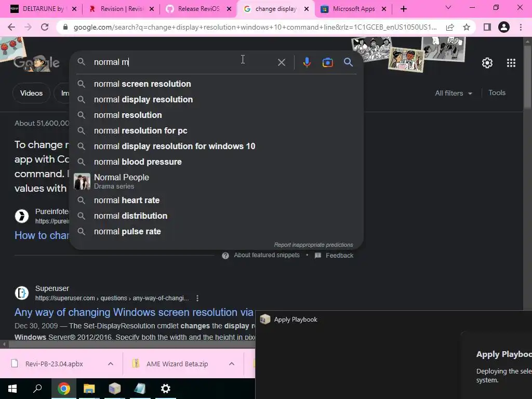The image size is (532, 399).
Task: Click the horizontal scrollbar left arrow
Action: click(x=4, y=344)
